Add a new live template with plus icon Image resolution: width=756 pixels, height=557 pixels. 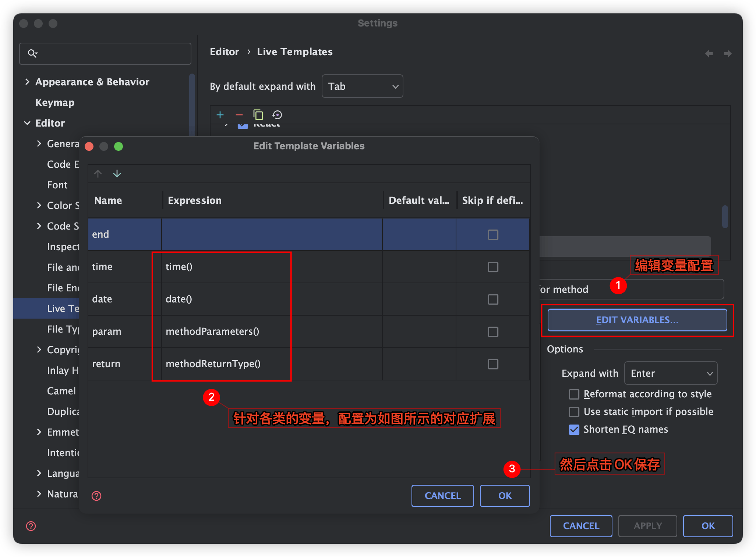tap(220, 115)
